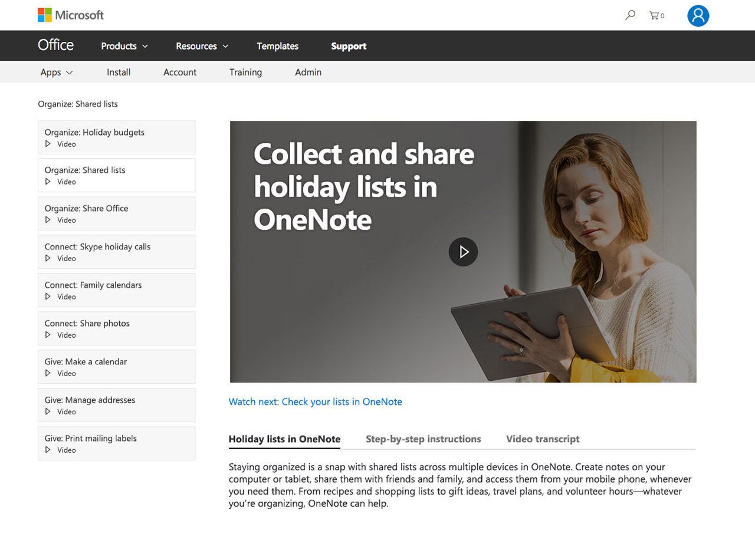Open the shopping cart icon
This screenshot has width=755, height=560.
655,15
